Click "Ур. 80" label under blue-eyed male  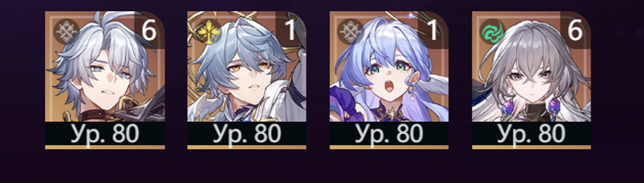pyautogui.click(x=105, y=134)
